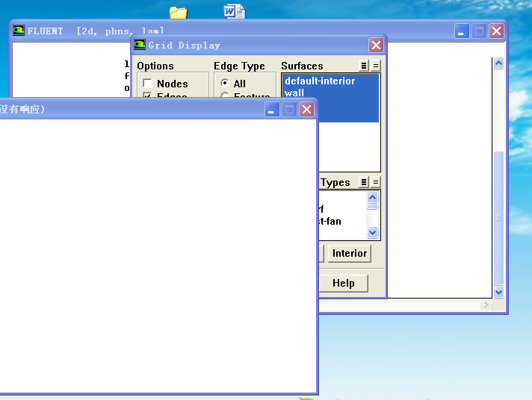Close the FLUENT main window
This screenshot has width=532, height=400.
pos(496,31)
